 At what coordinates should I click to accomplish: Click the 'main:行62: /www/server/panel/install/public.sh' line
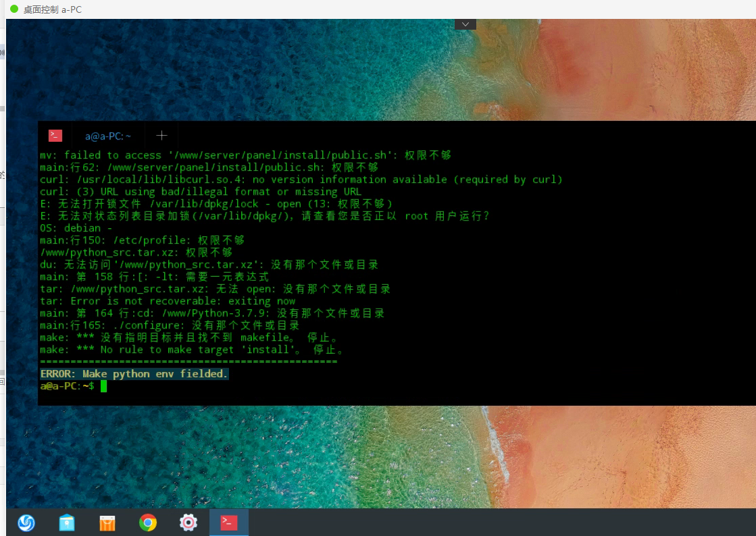coord(209,167)
